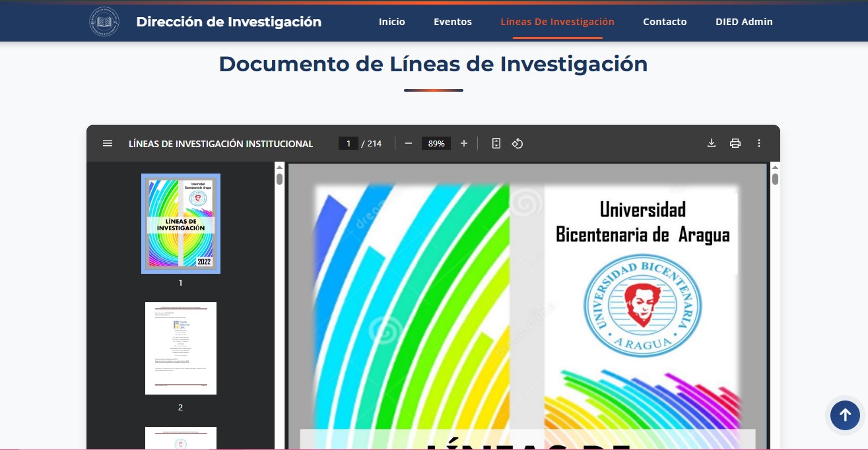The width and height of the screenshot is (868, 450).
Task: Click the page number input field
Action: [x=349, y=143]
